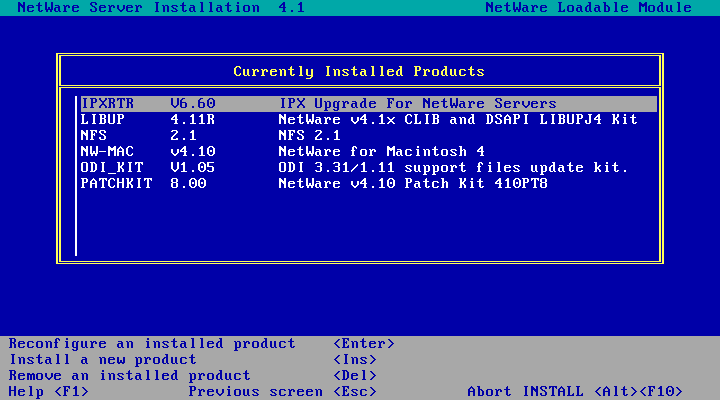Image resolution: width=720 pixels, height=400 pixels.
Task: Select the NW-MAC v4.10 product row
Action: tap(369, 152)
